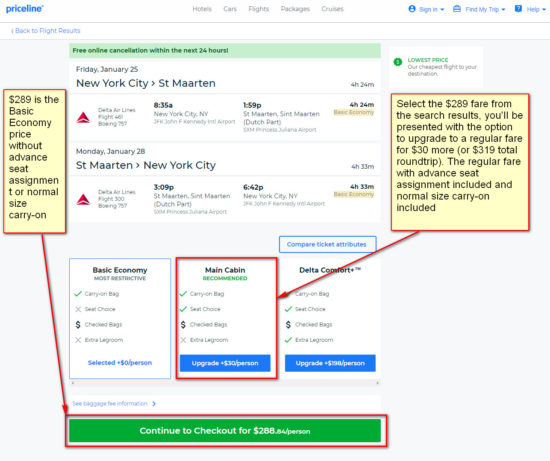550x461 pixels.
Task: Click Seat Choice checkmark in Main Cabin
Action: click(x=183, y=309)
